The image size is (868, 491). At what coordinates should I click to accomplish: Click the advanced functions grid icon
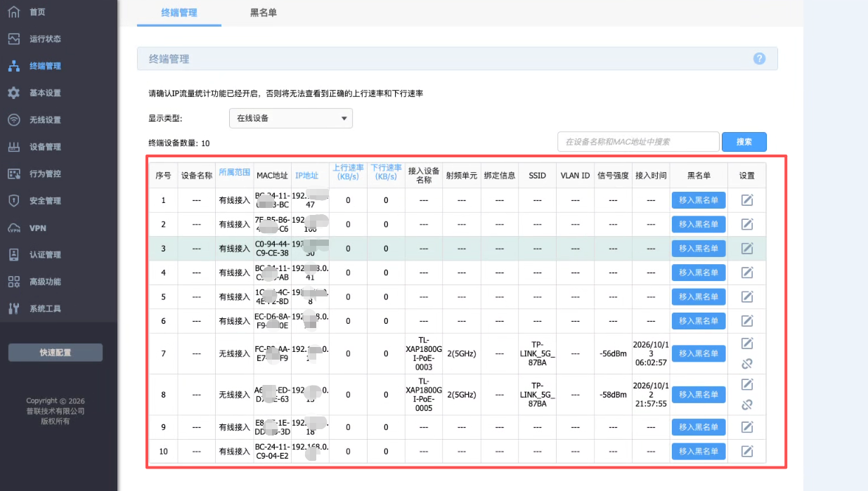(14, 282)
